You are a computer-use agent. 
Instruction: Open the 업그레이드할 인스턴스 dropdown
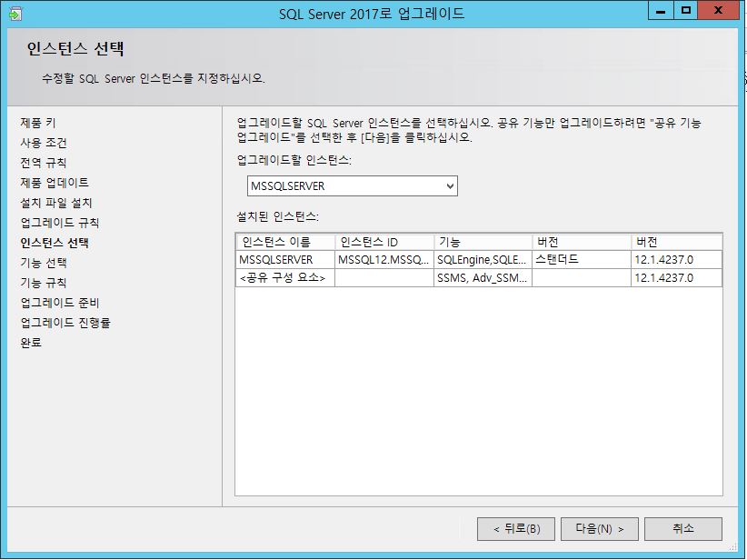352,185
